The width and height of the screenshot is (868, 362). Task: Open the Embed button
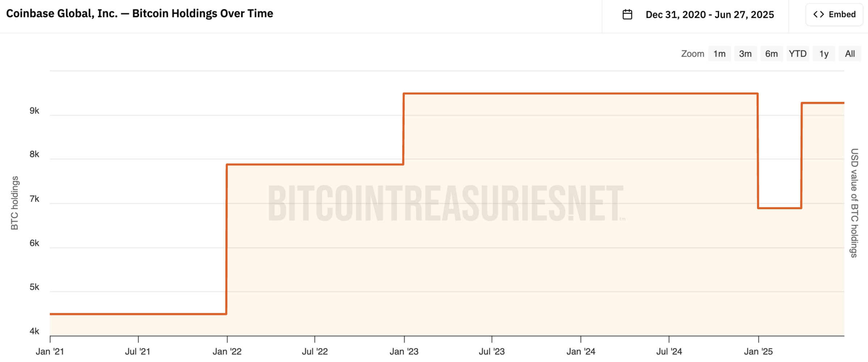coord(834,14)
